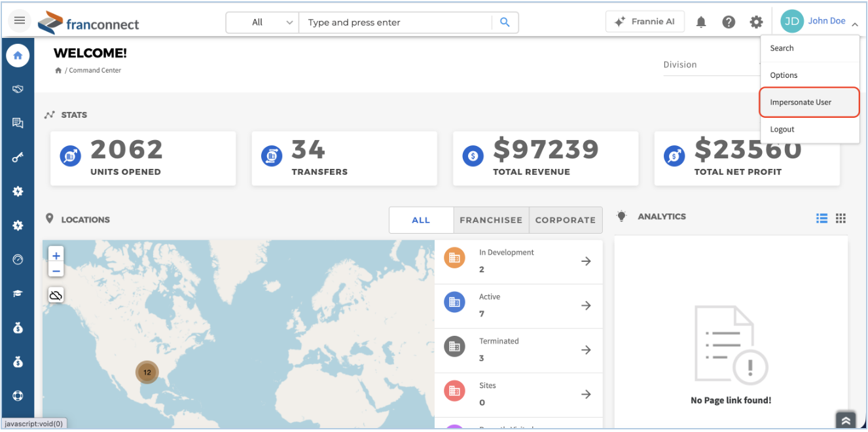Click the home breadcrumb icon

tap(58, 70)
